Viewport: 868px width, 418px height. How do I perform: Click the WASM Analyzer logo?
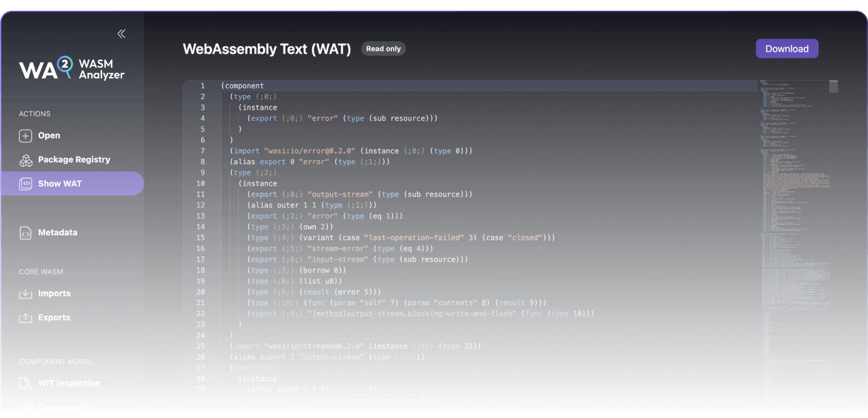pos(72,69)
